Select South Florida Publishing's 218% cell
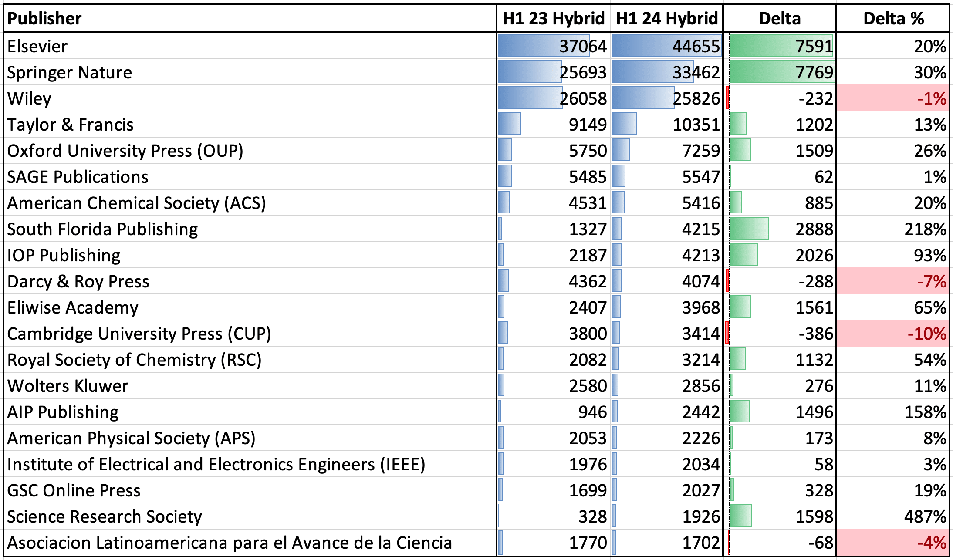 pyautogui.click(x=893, y=229)
